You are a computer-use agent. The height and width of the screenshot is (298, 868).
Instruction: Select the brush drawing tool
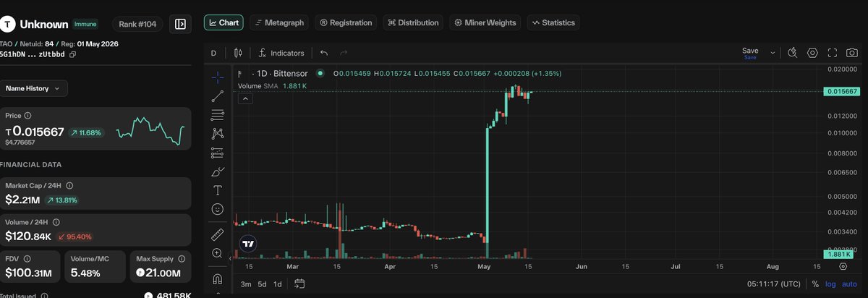tap(217, 171)
